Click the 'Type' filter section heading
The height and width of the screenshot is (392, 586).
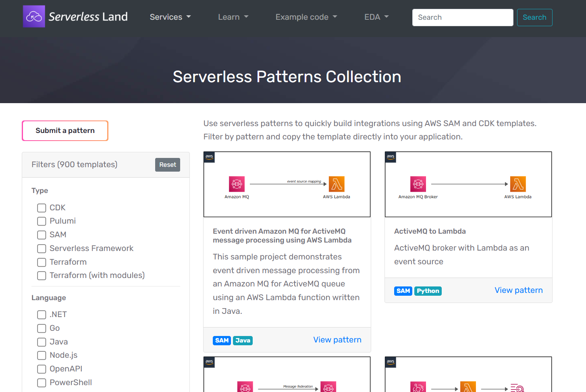[x=40, y=191]
